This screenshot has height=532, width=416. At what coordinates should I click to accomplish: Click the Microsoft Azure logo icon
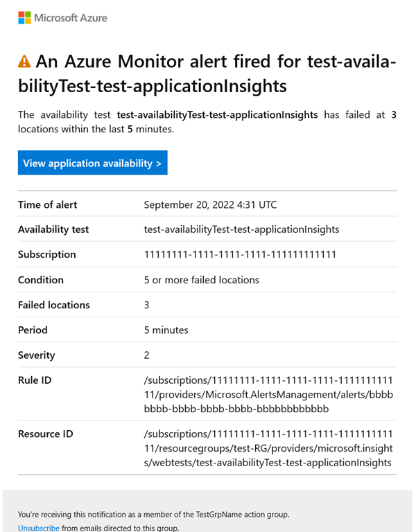(25, 17)
